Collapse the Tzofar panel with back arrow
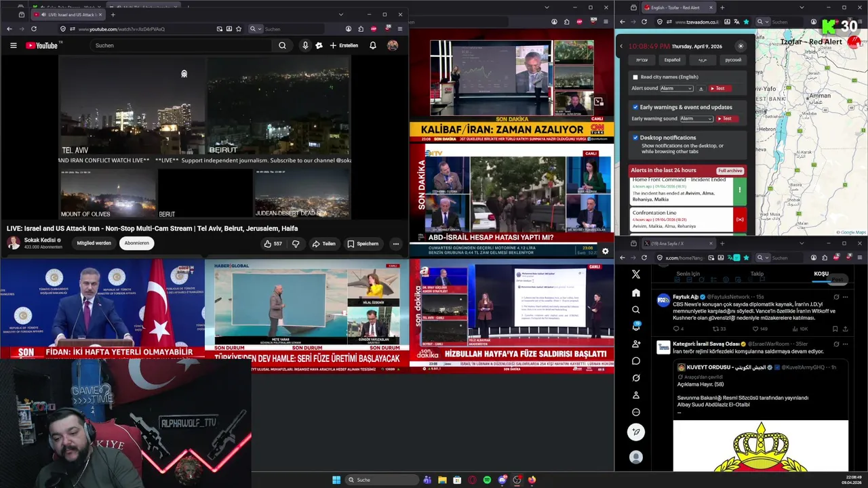This screenshot has height=488, width=868. (621, 46)
